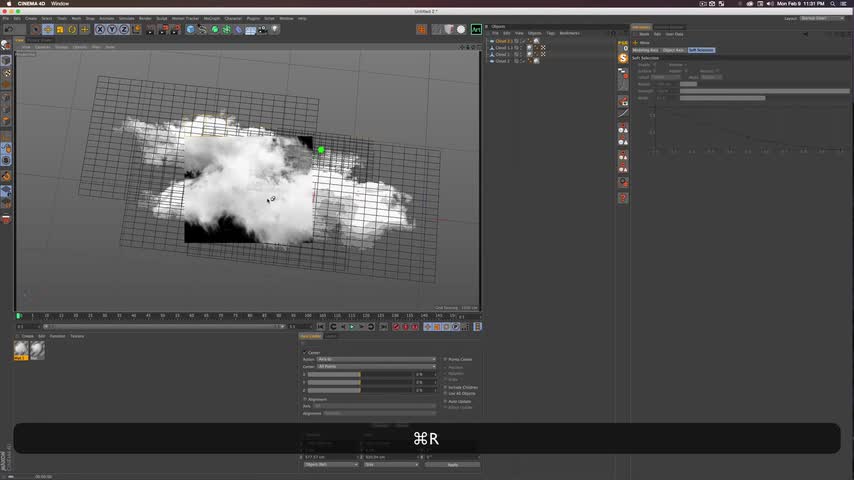Click the Apply button in coordinates panel
The image size is (854, 480).
tap(452, 465)
